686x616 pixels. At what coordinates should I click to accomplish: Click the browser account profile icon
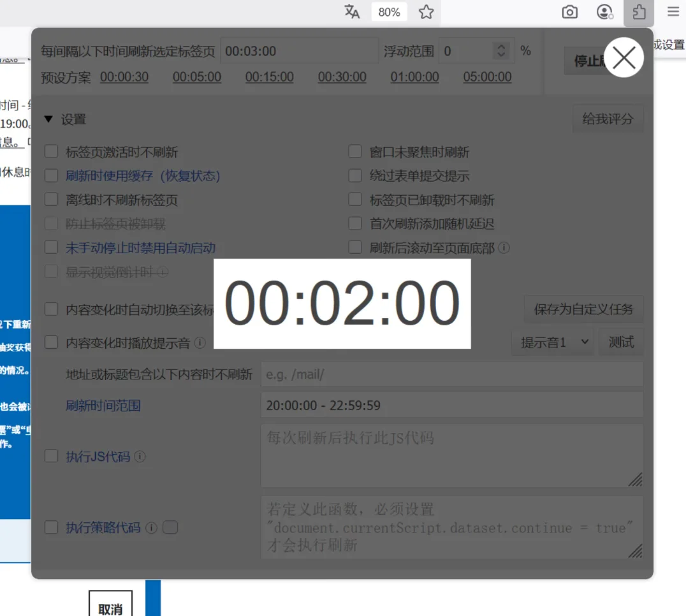[604, 11]
